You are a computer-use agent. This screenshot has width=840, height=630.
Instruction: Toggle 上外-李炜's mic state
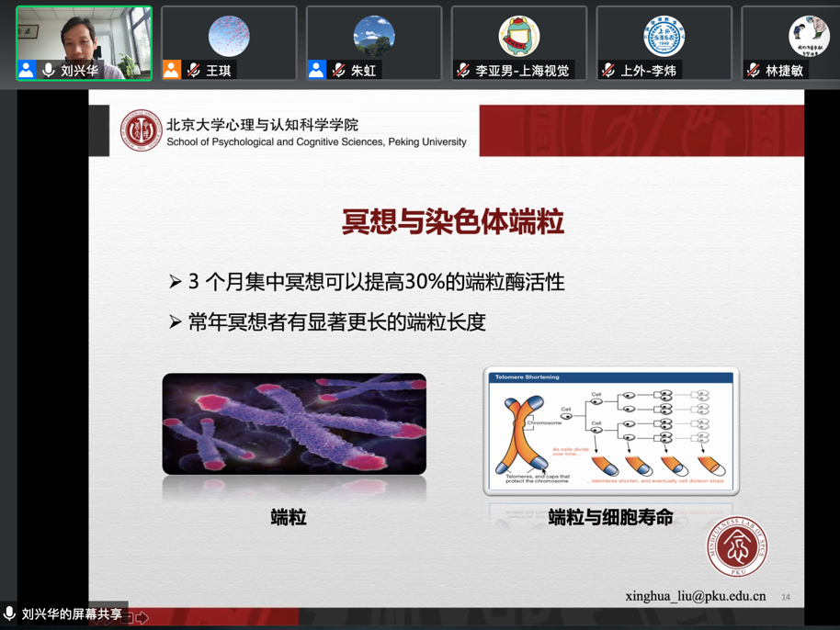607,67
